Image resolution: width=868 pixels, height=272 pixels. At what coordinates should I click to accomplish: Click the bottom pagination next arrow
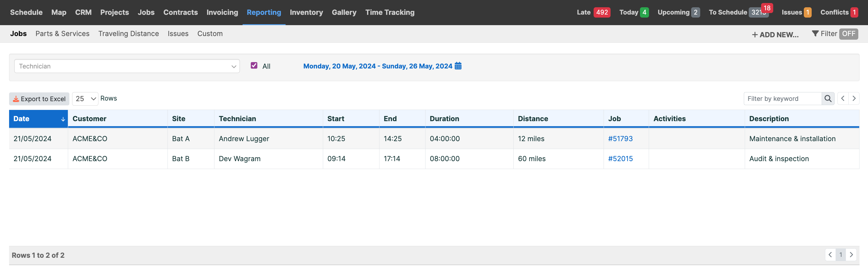(851, 255)
